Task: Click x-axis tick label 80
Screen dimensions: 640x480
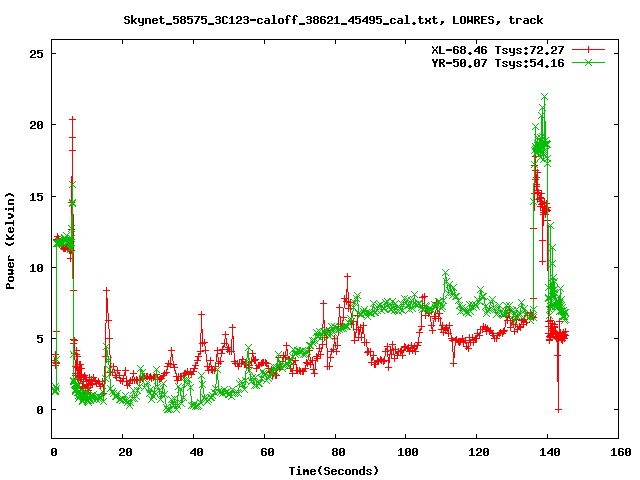Action: (x=338, y=452)
